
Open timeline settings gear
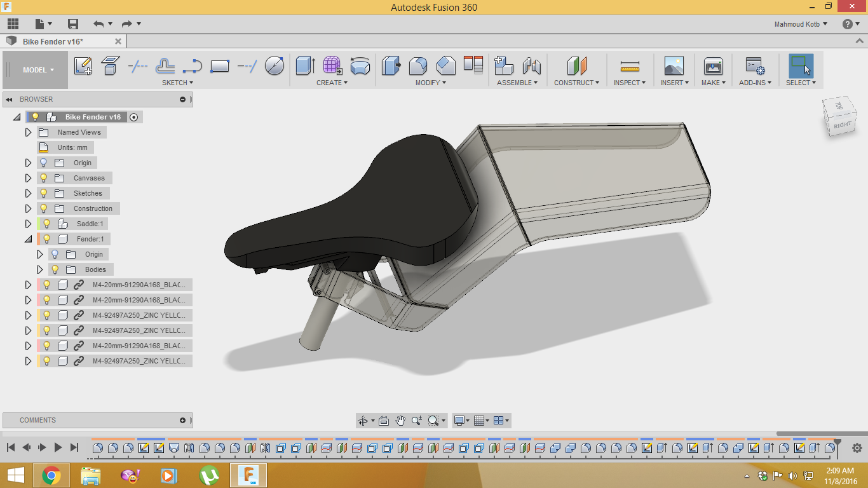coord(857,448)
